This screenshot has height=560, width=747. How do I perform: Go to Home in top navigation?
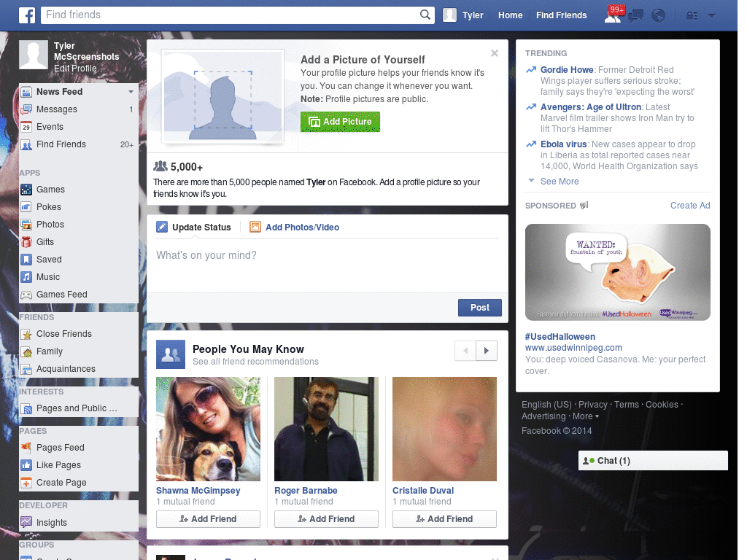(510, 15)
